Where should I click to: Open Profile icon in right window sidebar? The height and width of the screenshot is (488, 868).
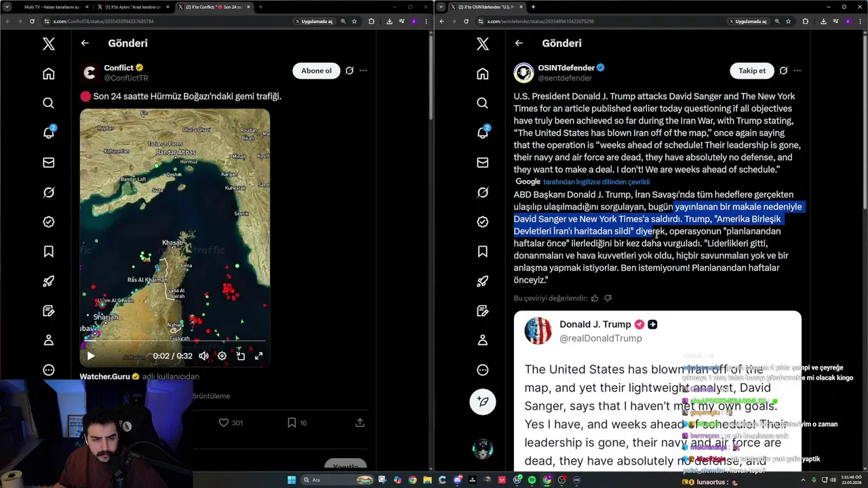tap(482, 340)
